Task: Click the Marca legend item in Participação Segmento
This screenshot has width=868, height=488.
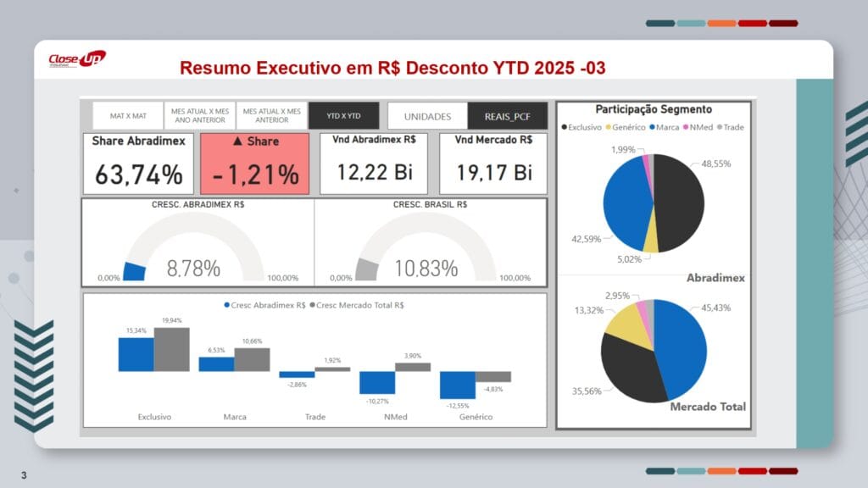Action: pos(665,127)
